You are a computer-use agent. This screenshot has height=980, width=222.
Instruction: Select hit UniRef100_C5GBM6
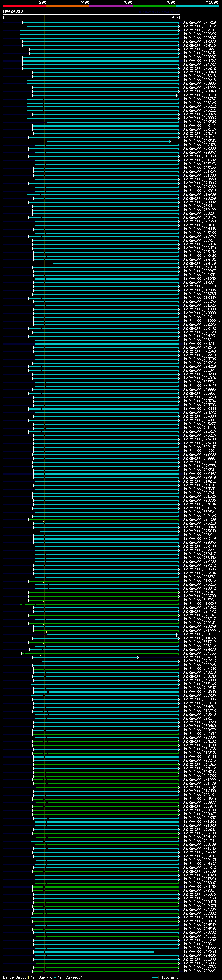(199, 963)
